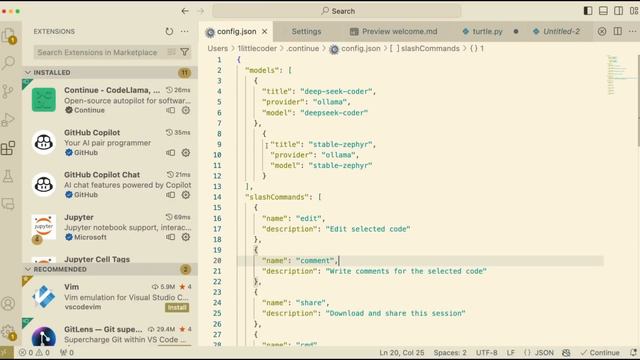Select the Extensions view icon
The height and width of the screenshot is (360, 640).
click(8, 148)
